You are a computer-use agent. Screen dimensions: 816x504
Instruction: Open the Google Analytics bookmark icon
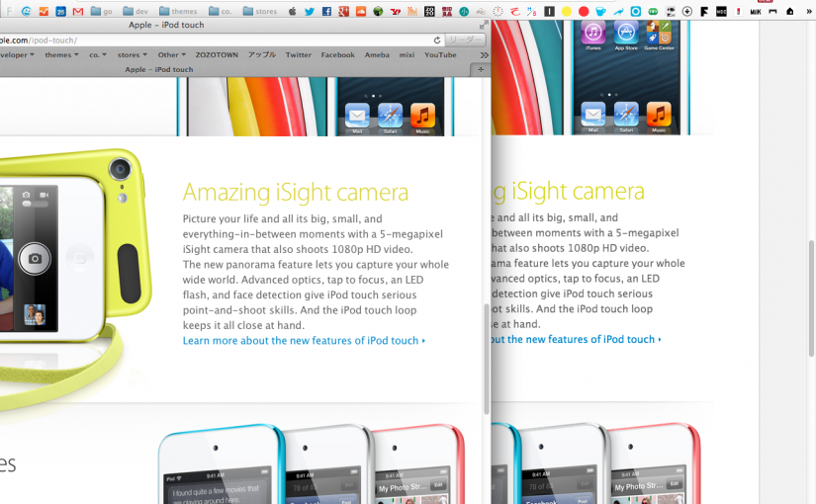(44, 11)
